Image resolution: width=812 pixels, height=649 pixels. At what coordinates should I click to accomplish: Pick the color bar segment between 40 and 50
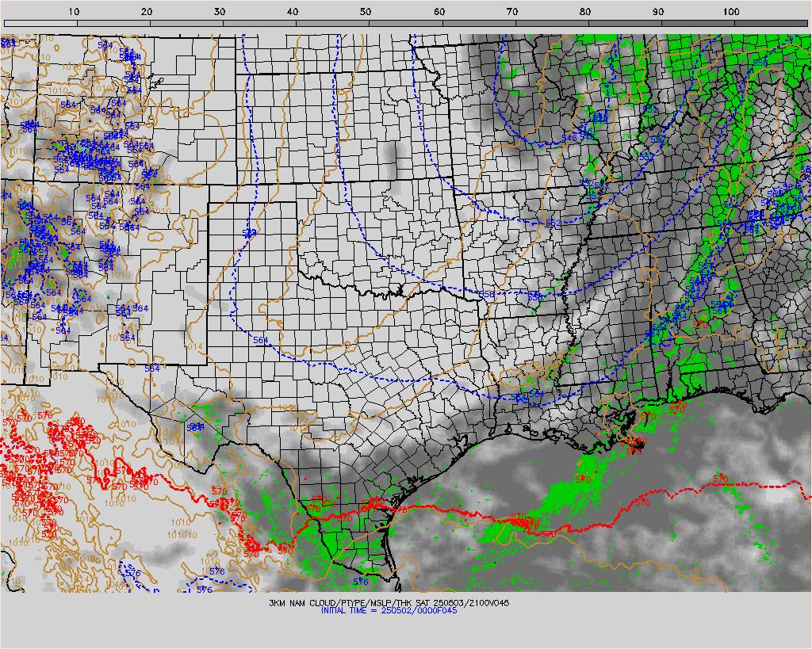[332, 23]
